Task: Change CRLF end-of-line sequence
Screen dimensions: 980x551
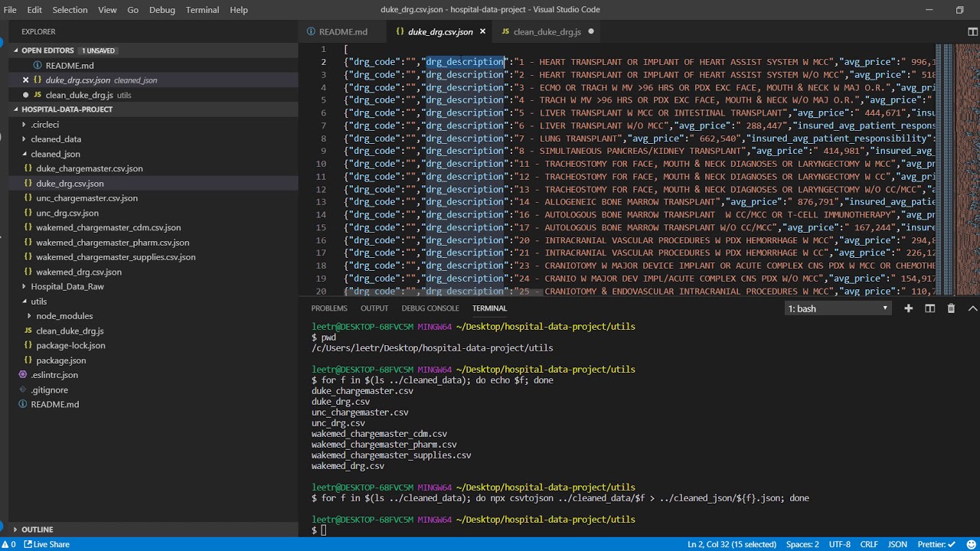Action: pos(869,544)
